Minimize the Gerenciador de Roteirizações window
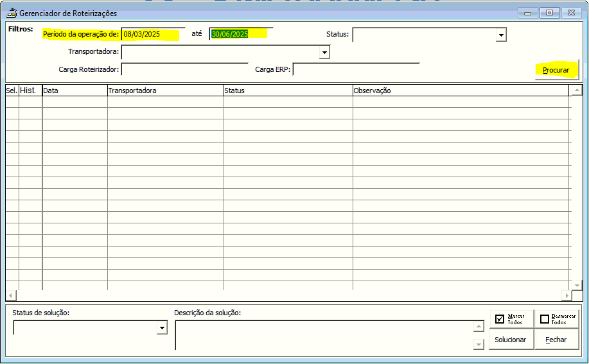 (x=528, y=13)
